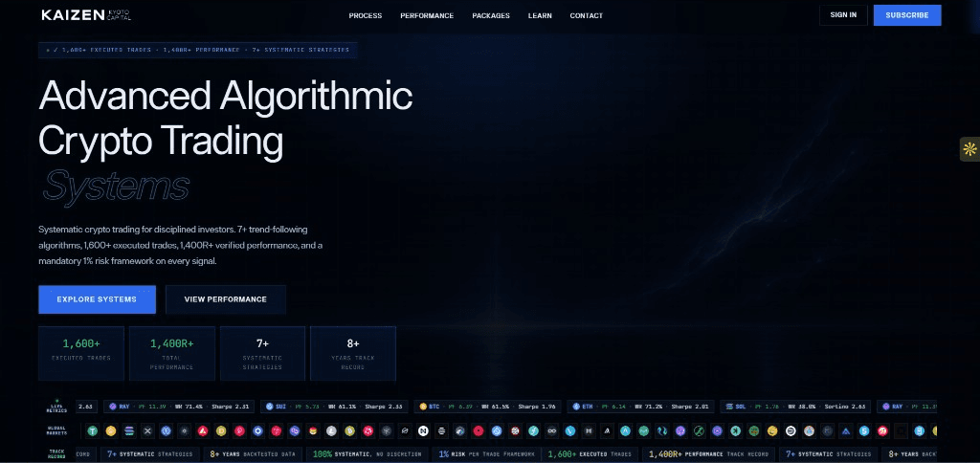Select the red Avalanche triangle icon
The image size is (980, 463).
tap(203, 430)
